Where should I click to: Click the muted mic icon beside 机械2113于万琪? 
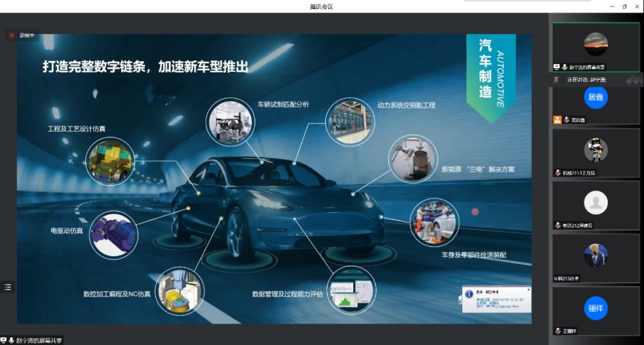(x=558, y=172)
